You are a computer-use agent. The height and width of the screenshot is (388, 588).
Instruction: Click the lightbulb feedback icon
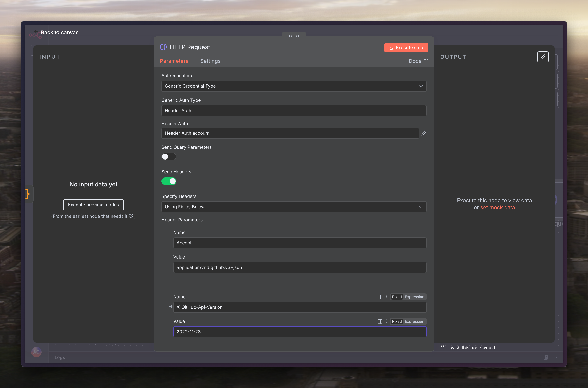(442, 347)
